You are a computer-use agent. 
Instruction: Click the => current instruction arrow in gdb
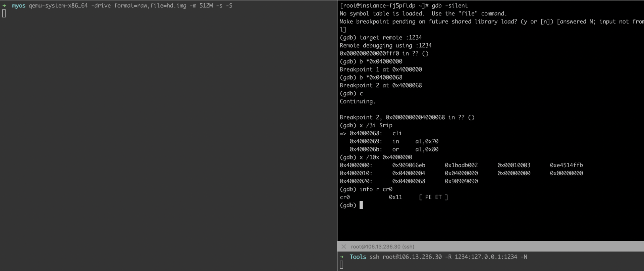coord(343,133)
